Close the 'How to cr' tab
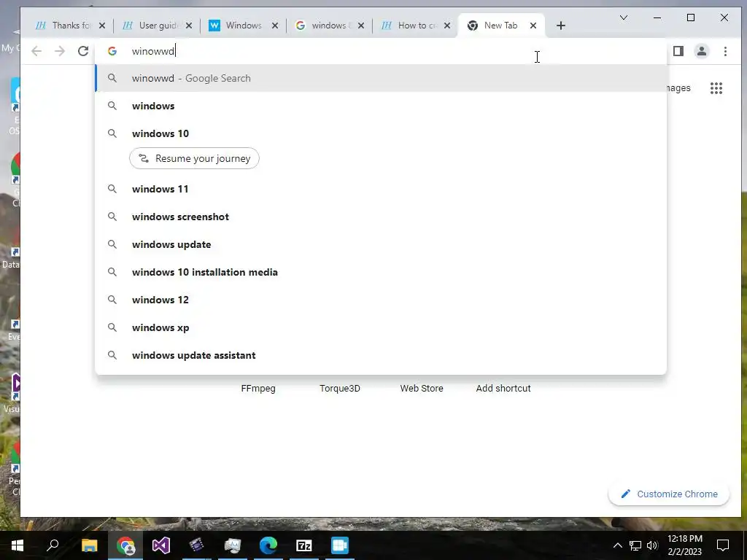747x560 pixels. 447,26
